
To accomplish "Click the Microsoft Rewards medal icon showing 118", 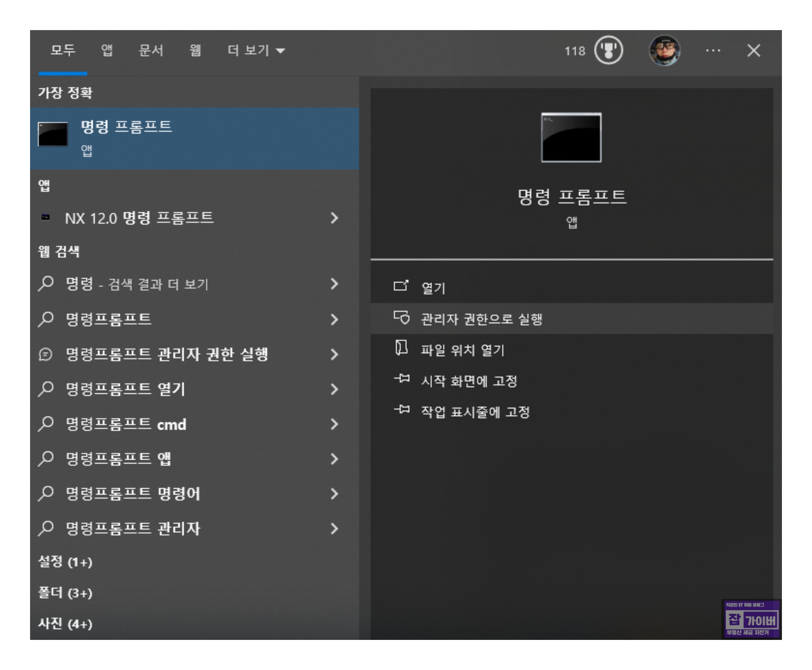I will [x=608, y=50].
